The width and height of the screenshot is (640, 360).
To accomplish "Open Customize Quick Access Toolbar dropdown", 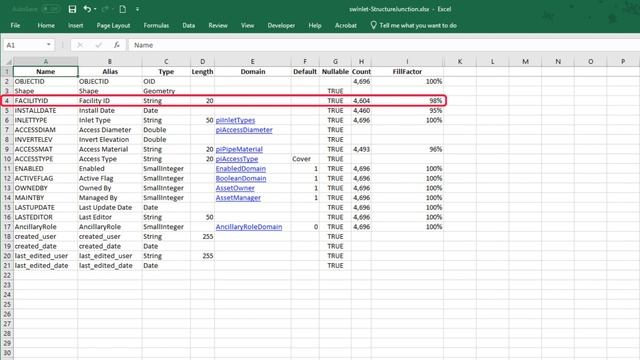I will pos(138,9).
